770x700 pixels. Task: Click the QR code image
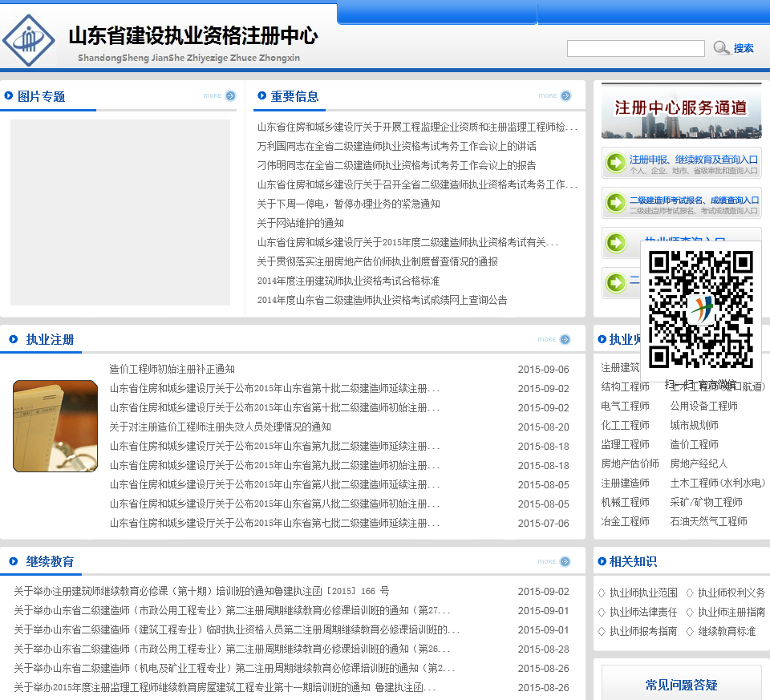[700, 309]
